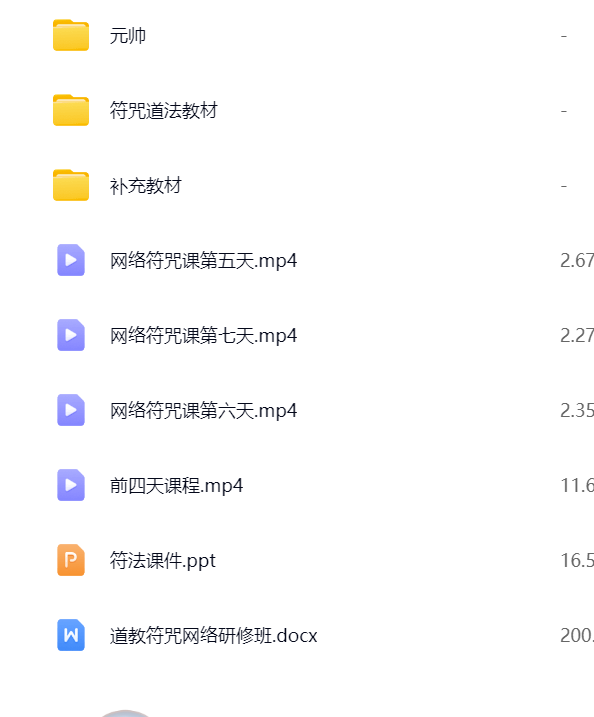Click video icon for 网络符咒课第六天.mp4

click(x=71, y=410)
